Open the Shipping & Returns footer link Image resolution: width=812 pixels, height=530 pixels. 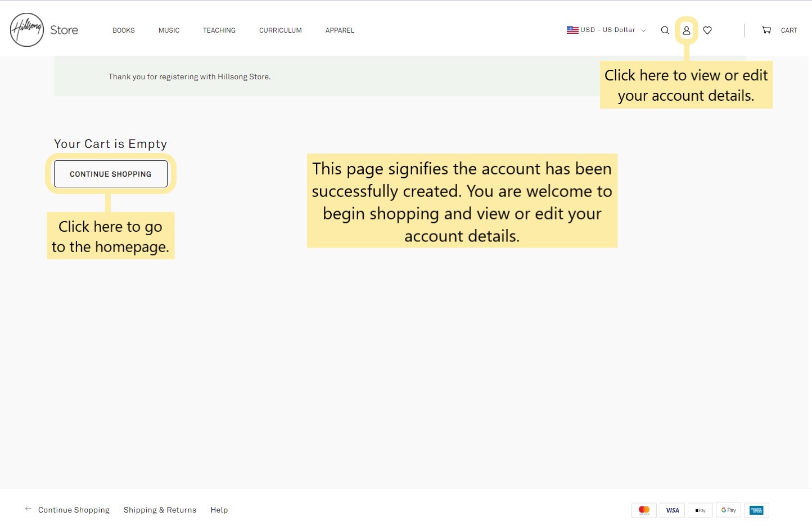click(160, 510)
